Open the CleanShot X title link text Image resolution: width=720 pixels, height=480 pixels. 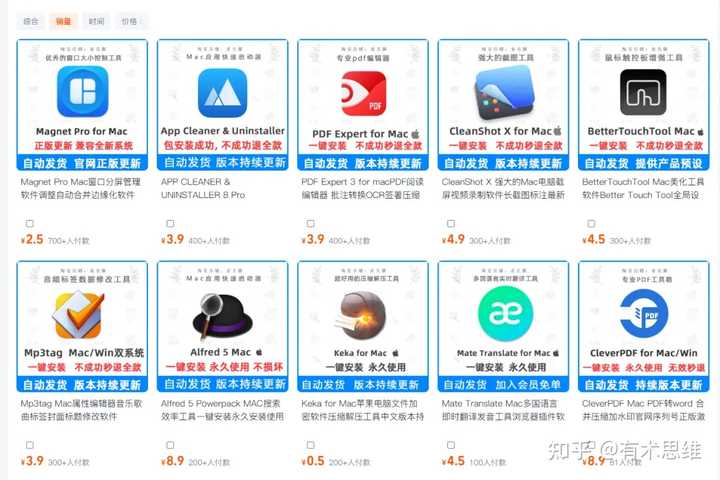pyautogui.click(x=503, y=188)
